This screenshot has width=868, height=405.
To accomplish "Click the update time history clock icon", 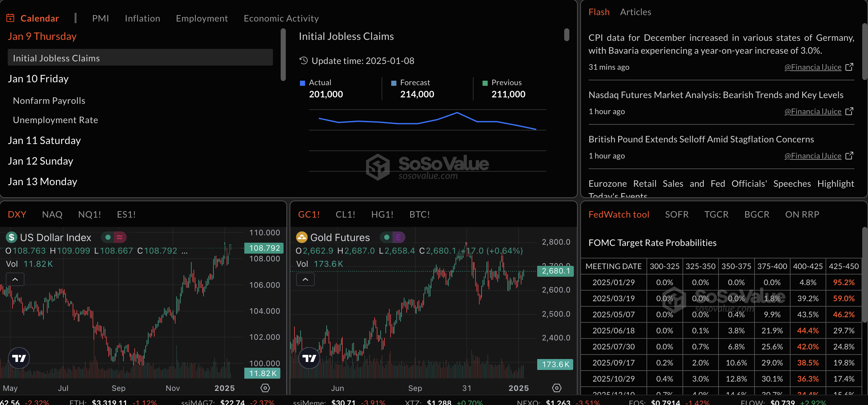I will coord(303,61).
